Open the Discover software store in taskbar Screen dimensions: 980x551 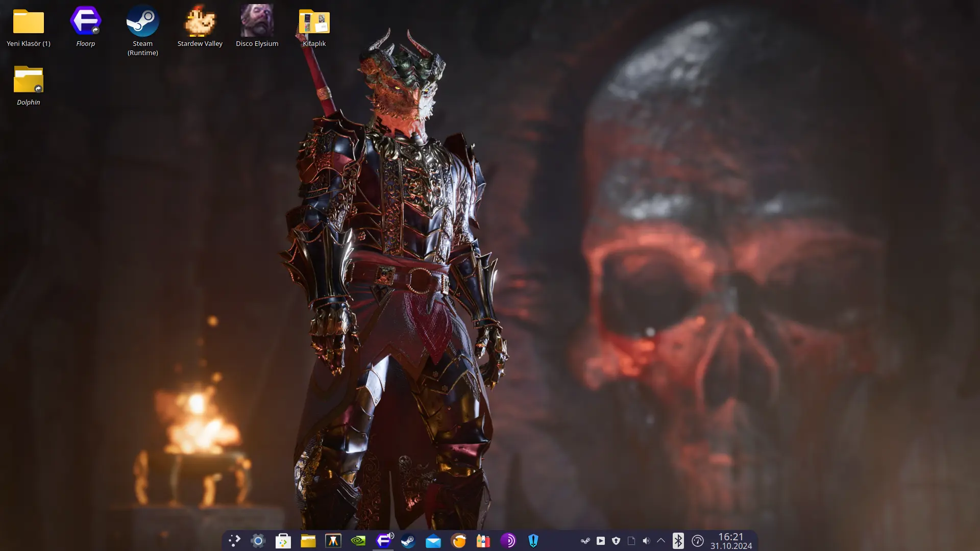pos(283,541)
